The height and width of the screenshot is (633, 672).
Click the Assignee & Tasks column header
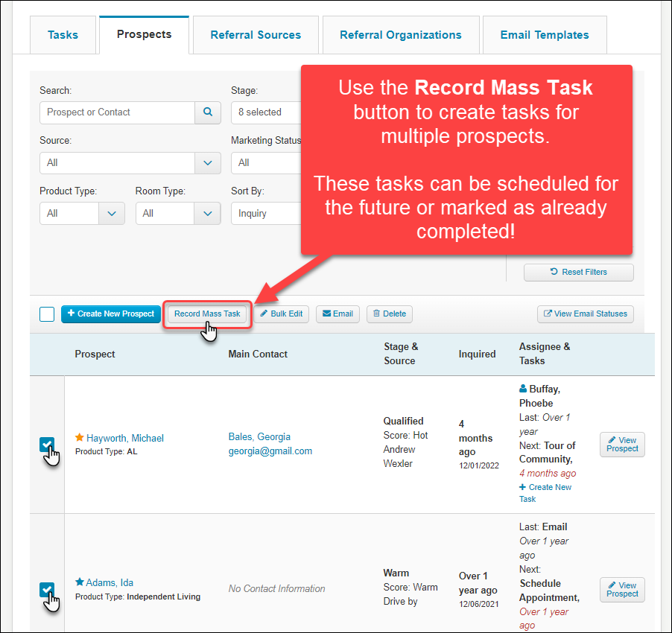[x=545, y=354]
